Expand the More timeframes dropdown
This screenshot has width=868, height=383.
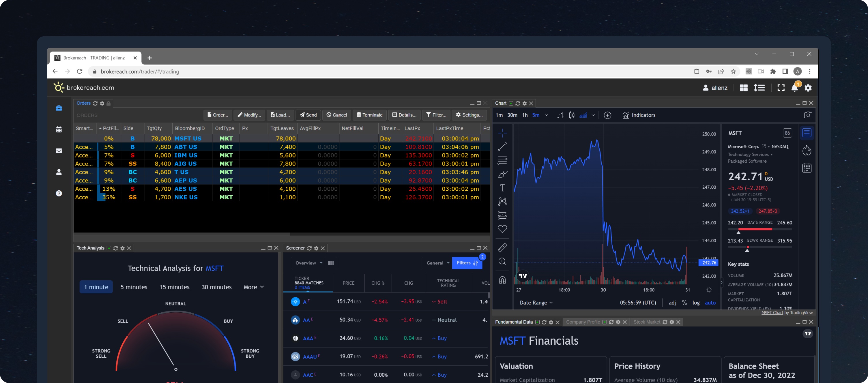(x=253, y=287)
